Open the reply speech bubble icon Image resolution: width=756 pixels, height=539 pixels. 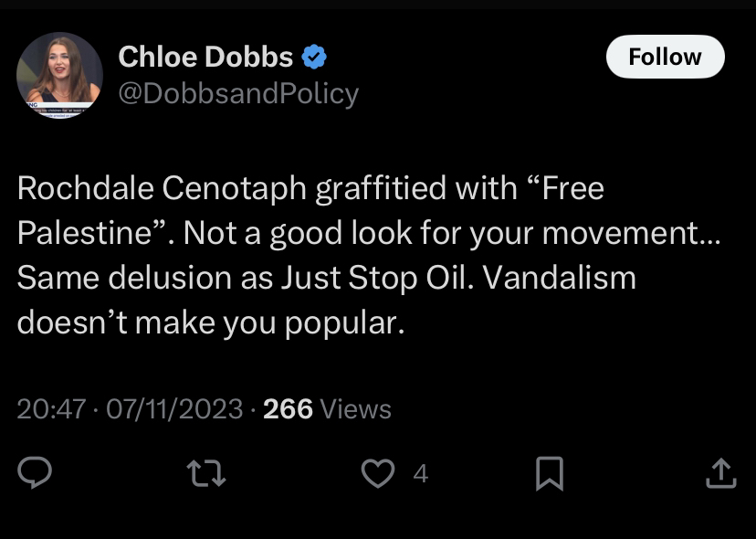tap(35, 472)
